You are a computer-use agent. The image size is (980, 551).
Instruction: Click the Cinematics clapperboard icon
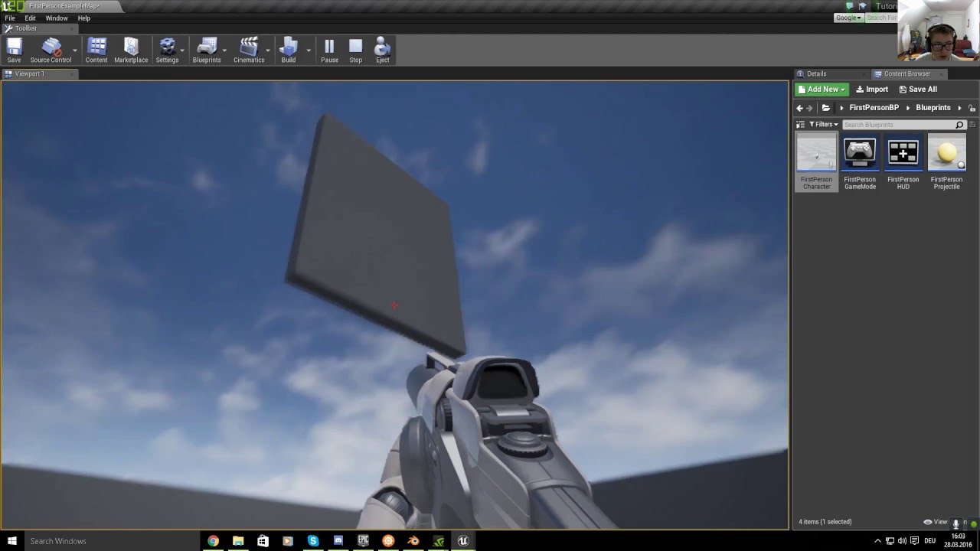coord(249,51)
